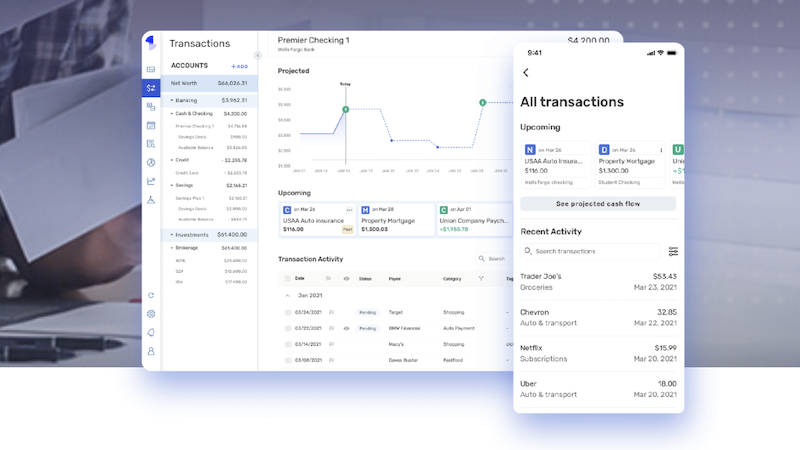This screenshot has height=450, width=800.
Task: Open the Chevron Auto & transport transaction
Action: (598, 317)
